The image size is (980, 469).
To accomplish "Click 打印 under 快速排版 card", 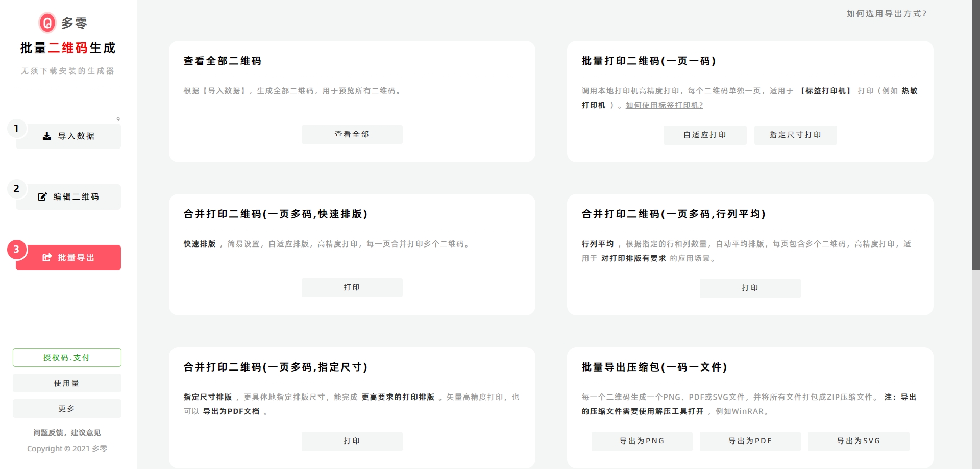I will tap(352, 287).
